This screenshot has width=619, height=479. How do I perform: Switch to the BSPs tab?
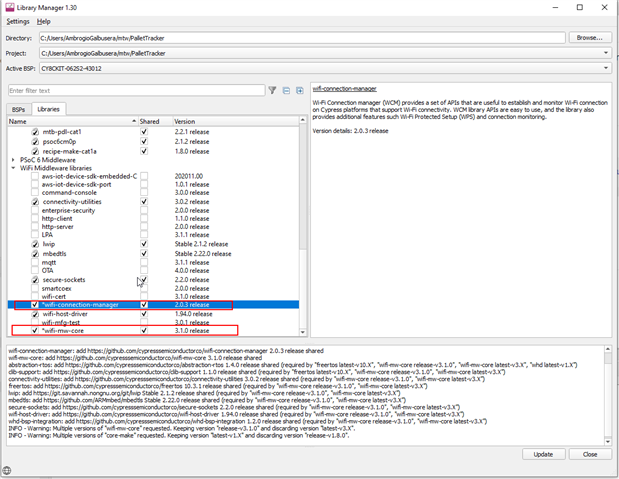tap(18, 109)
